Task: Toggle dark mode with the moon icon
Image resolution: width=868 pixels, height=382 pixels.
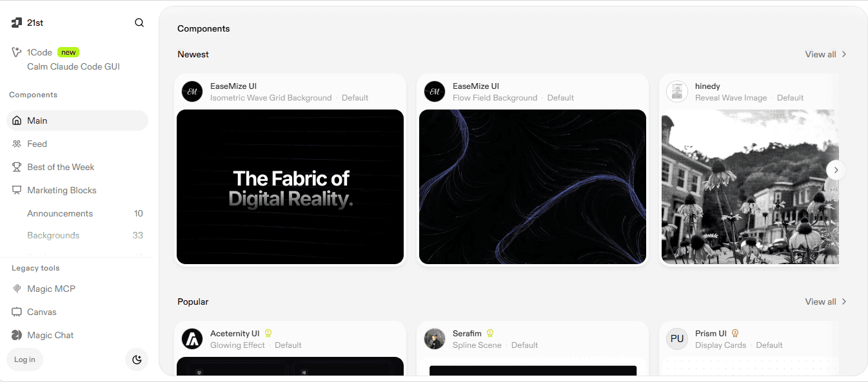Action: click(x=137, y=359)
